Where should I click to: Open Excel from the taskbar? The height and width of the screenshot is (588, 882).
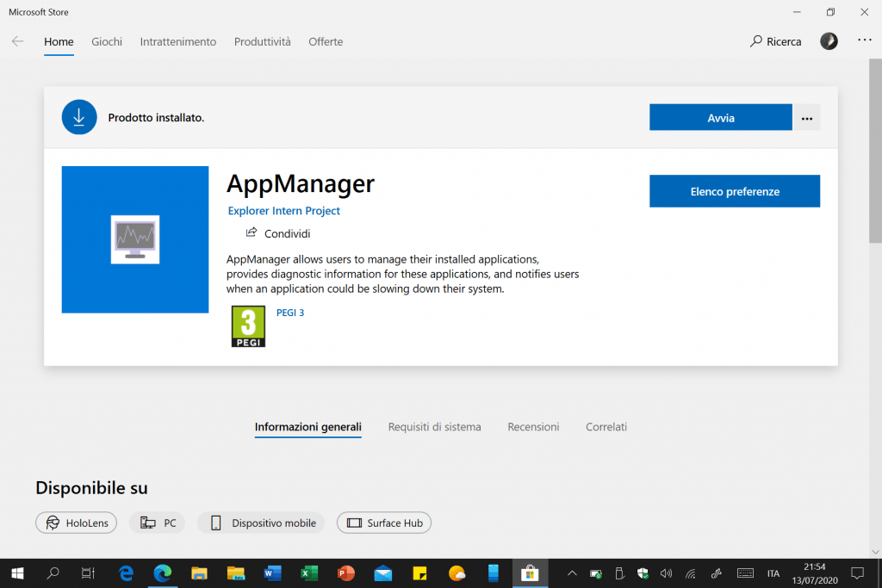click(x=310, y=573)
